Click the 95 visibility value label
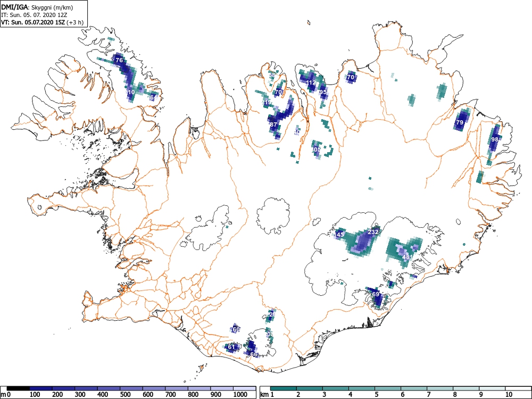 coord(323,92)
